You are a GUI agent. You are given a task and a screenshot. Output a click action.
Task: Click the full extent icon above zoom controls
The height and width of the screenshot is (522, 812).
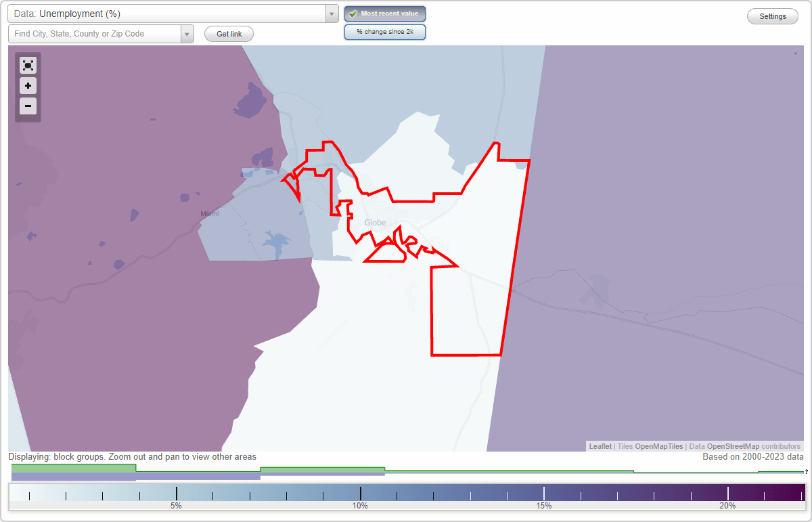pos(28,65)
